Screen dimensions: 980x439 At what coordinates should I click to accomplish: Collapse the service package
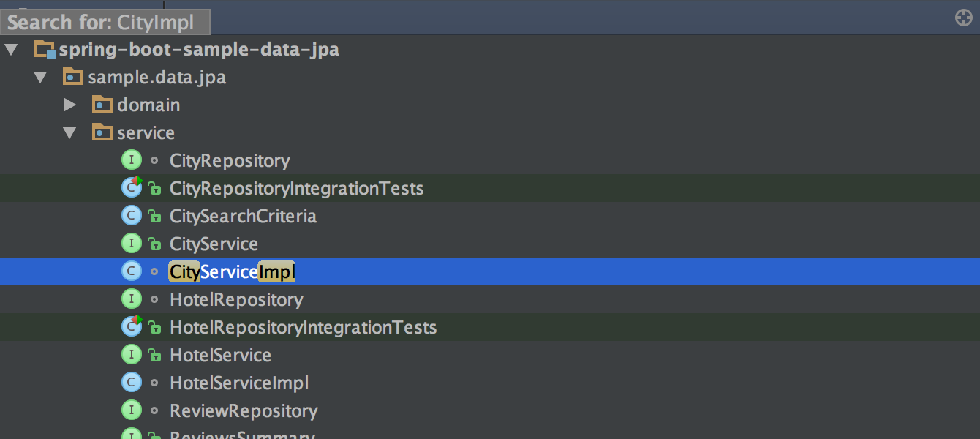(x=70, y=132)
